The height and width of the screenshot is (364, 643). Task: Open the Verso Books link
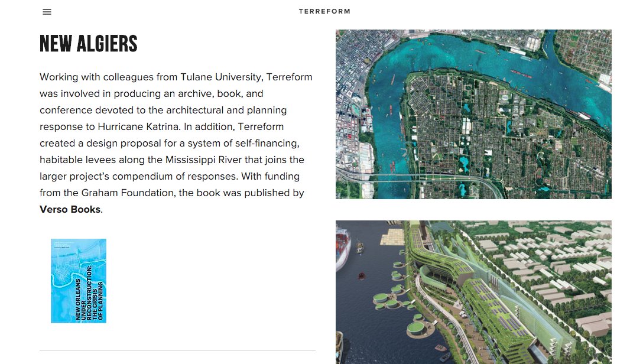click(70, 209)
